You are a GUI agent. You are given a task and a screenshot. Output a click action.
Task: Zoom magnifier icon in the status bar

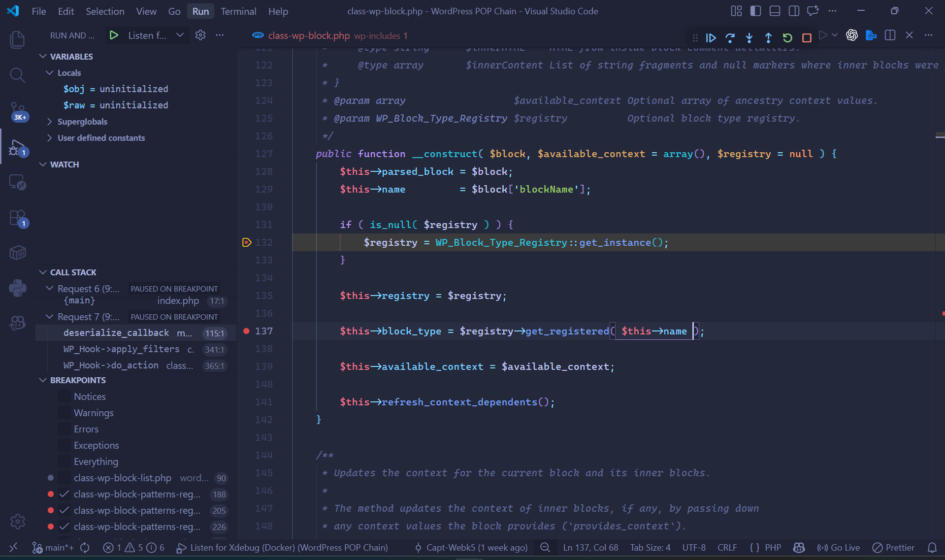(545, 548)
